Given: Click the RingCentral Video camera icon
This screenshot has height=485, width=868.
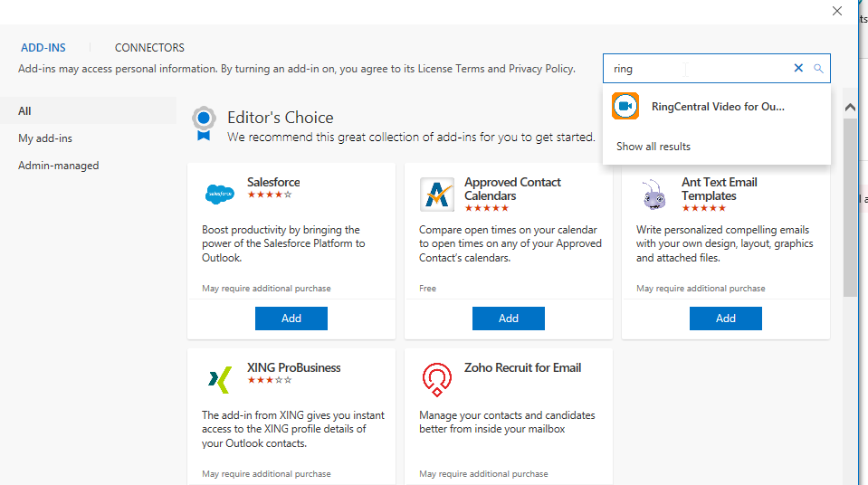Looking at the screenshot, I should pyautogui.click(x=625, y=106).
